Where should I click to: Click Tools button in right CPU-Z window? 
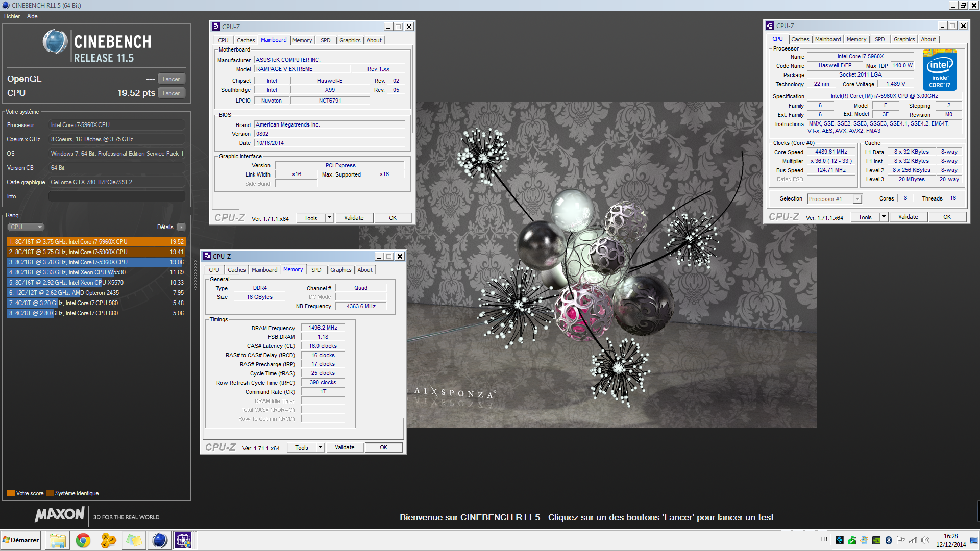coord(865,217)
